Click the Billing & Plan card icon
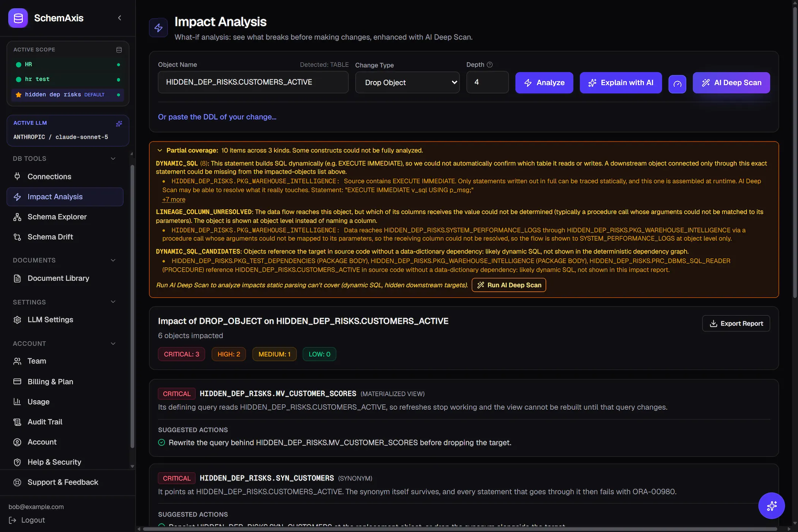The width and height of the screenshot is (798, 532). (x=17, y=382)
